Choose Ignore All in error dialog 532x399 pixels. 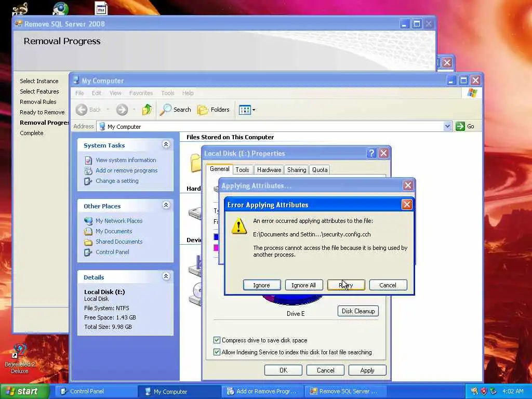303,285
